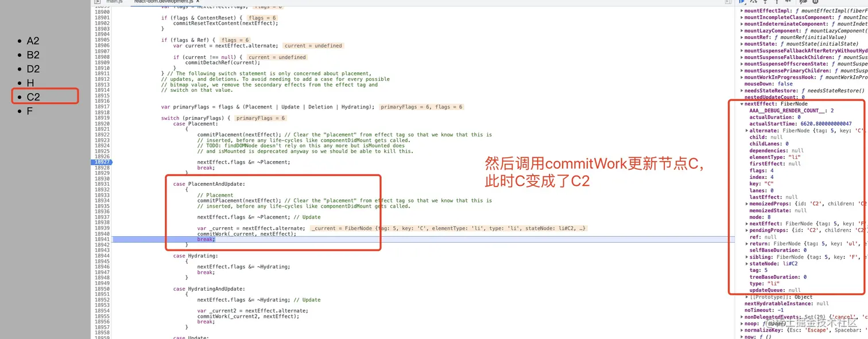Expand the mountEffectImpl function entry
Image resolution: width=868 pixels, height=339 pixels.
pyautogui.click(x=742, y=10)
